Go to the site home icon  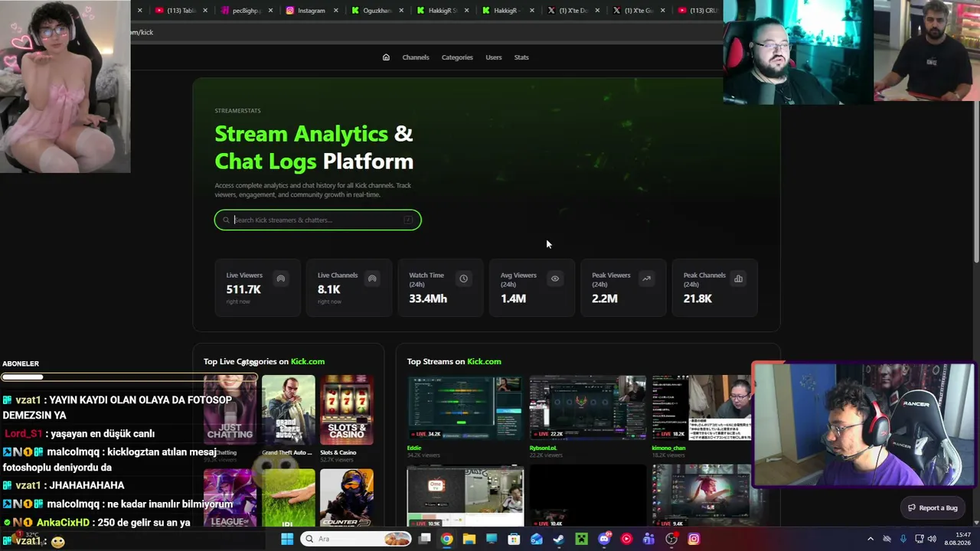(x=386, y=57)
